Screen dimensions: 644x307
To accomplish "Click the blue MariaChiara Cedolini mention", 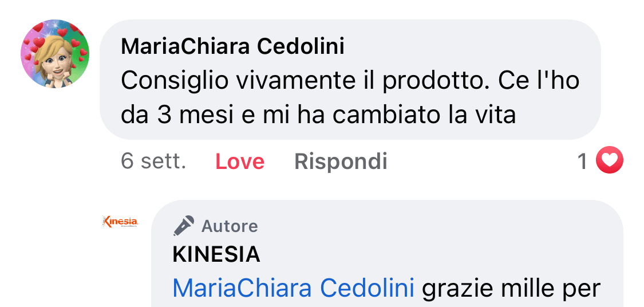I will 293,289.
